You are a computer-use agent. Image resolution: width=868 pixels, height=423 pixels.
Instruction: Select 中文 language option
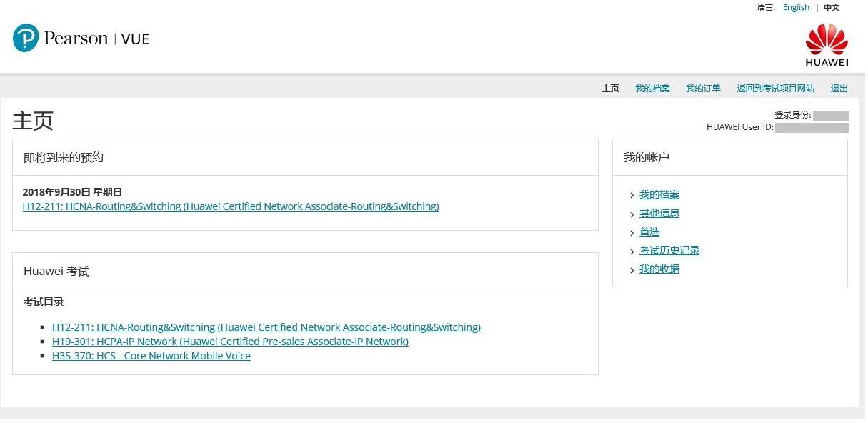[832, 7]
